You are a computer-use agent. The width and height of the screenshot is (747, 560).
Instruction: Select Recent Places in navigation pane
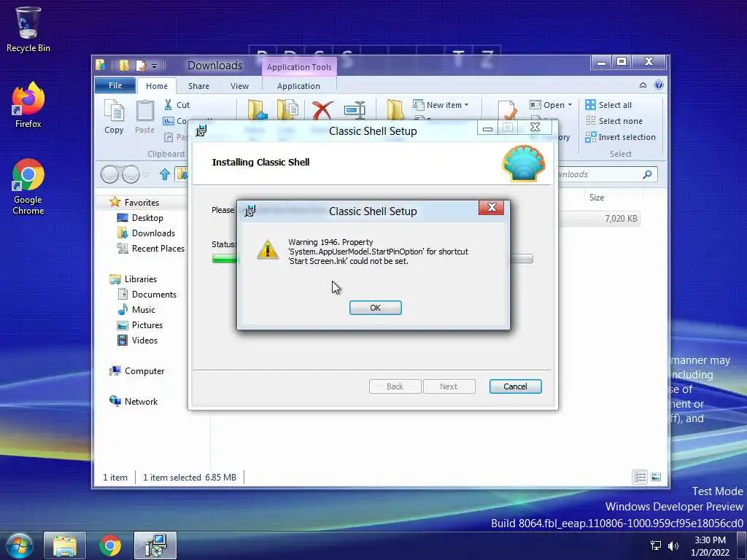(150, 248)
